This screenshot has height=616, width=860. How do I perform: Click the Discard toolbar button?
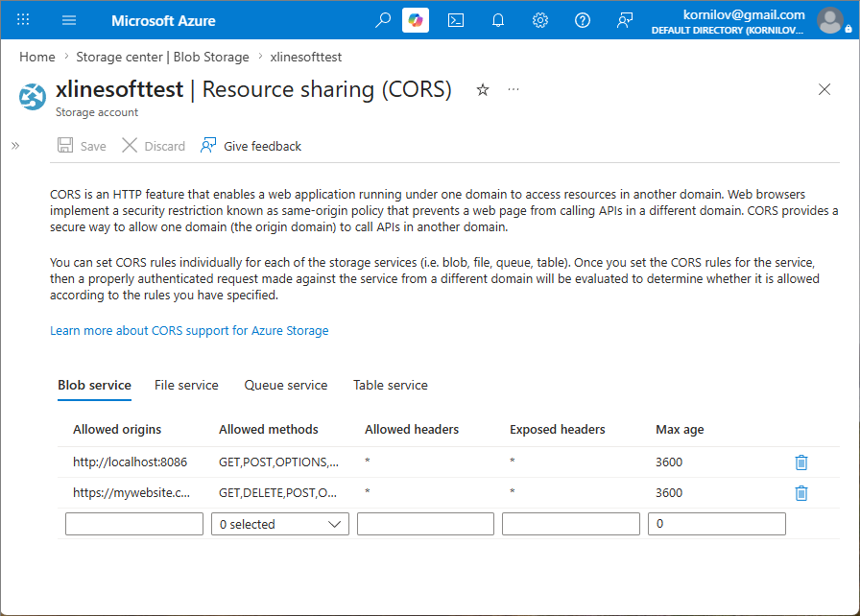point(154,146)
